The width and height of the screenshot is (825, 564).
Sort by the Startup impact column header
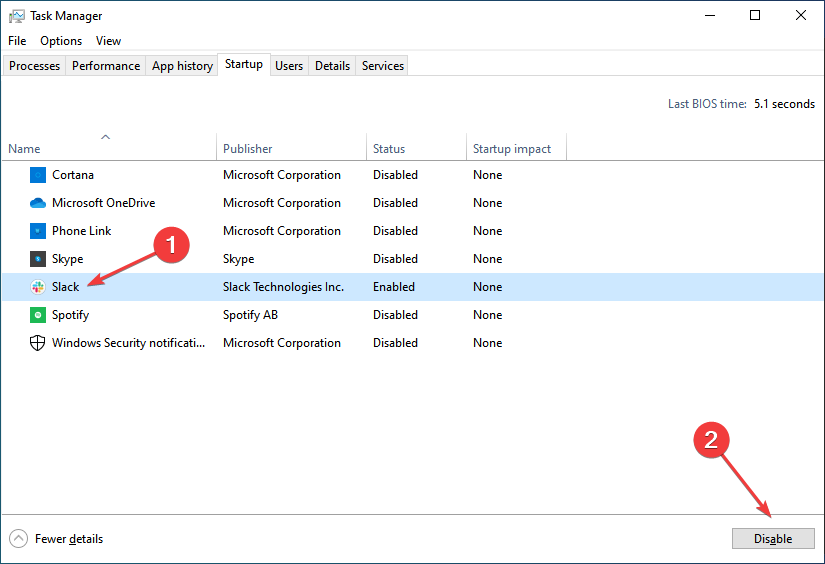516,146
